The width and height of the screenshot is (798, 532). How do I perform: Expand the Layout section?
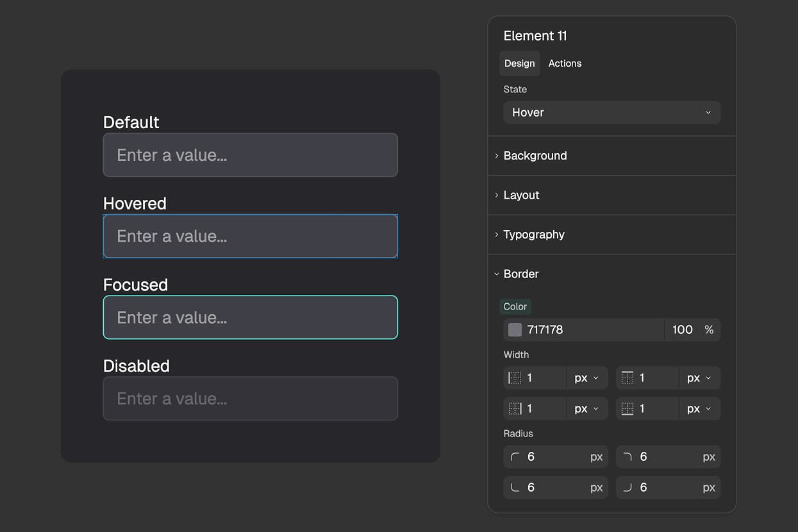520,195
